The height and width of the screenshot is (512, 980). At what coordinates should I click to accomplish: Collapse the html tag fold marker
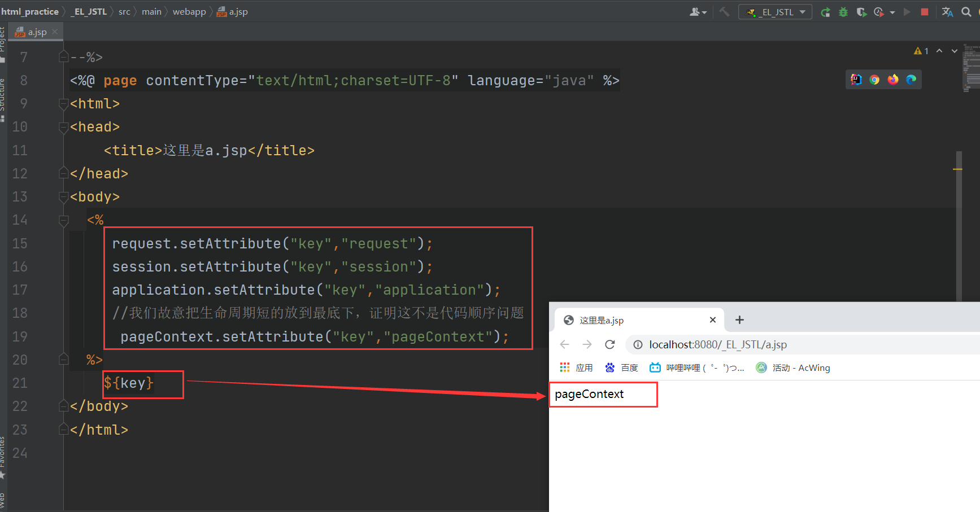[64, 104]
